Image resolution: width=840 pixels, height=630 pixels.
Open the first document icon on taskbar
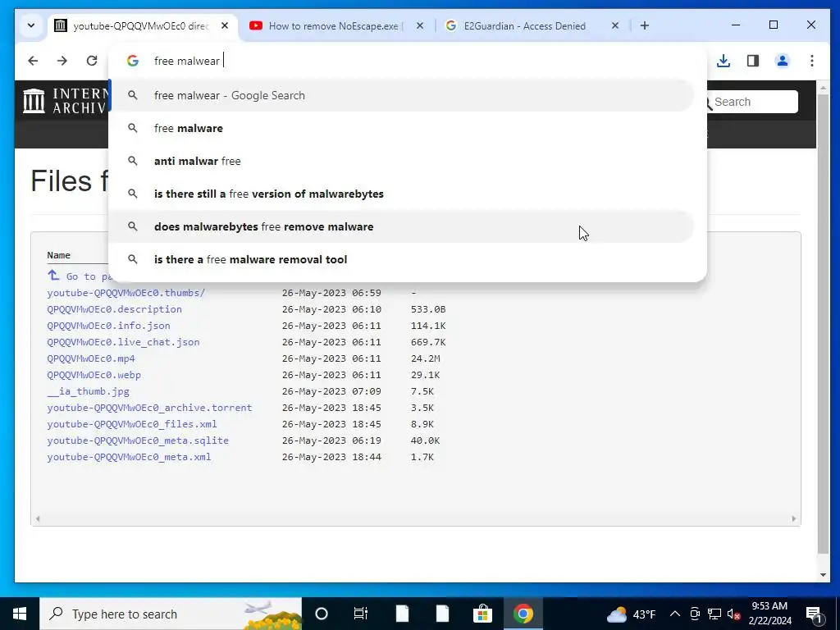(x=402, y=614)
